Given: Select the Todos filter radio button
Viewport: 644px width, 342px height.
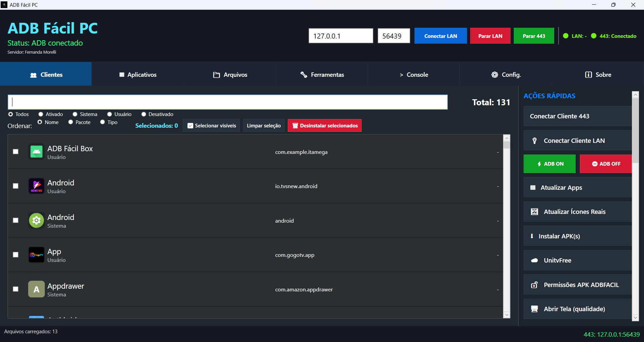Looking at the screenshot, I should [x=11, y=114].
